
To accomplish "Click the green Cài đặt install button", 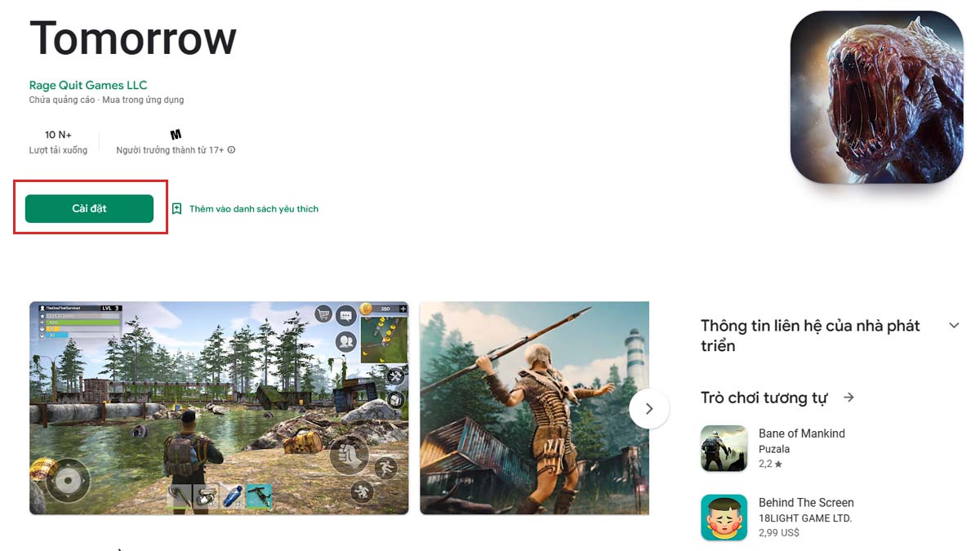I will [89, 208].
